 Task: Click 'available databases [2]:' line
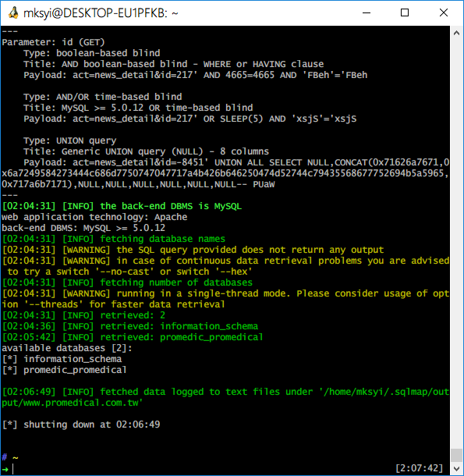67,348
